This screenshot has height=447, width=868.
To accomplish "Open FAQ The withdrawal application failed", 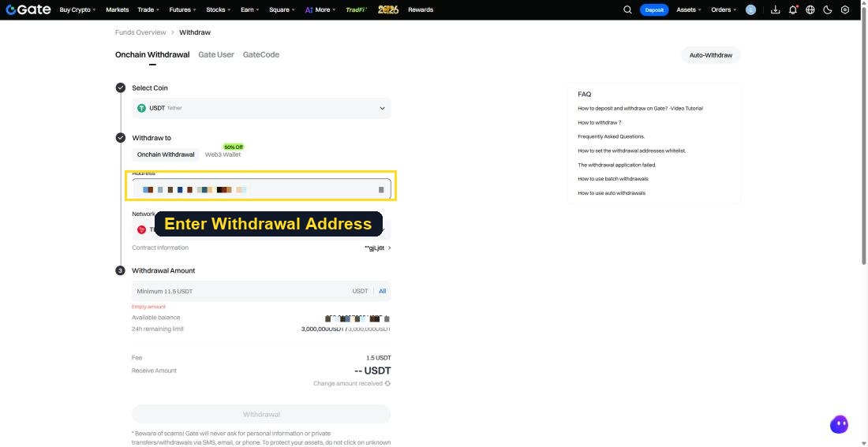I will pyautogui.click(x=617, y=165).
